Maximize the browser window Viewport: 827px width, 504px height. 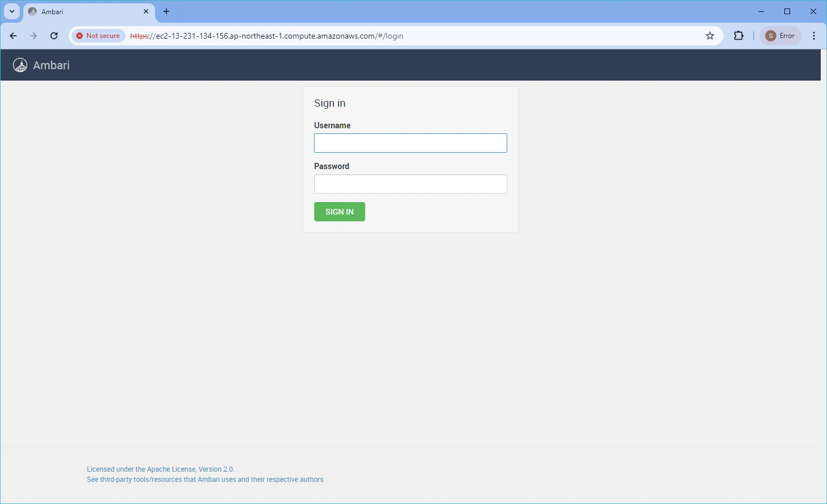click(x=787, y=11)
